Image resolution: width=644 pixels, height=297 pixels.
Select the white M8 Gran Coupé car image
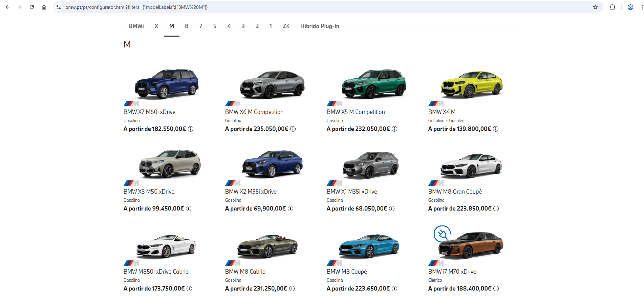coord(471,165)
